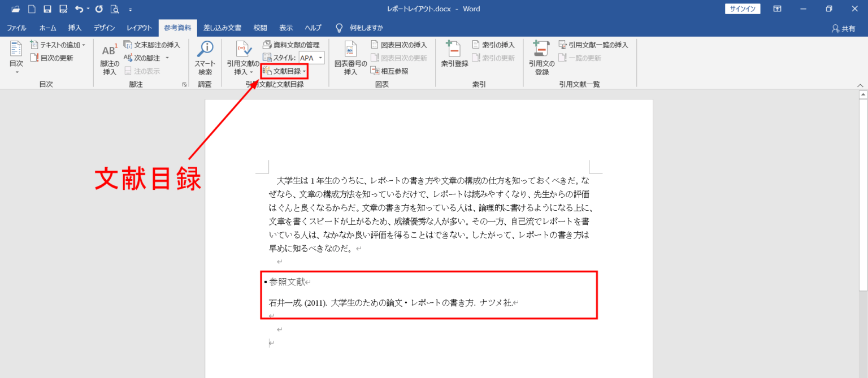Update table of figures with 図表目次の更新
Screen dimensions: 868x378
click(399, 58)
